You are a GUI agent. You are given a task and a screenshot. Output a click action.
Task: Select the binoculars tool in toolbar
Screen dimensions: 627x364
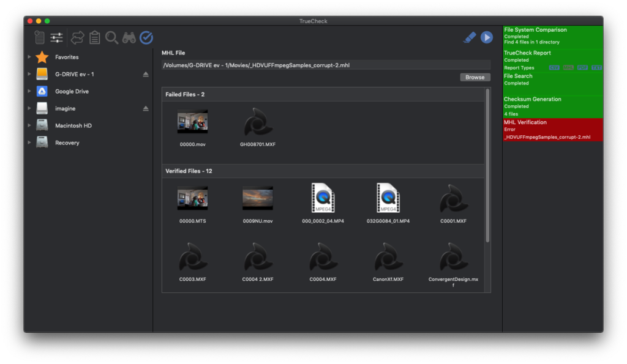click(x=129, y=37)
